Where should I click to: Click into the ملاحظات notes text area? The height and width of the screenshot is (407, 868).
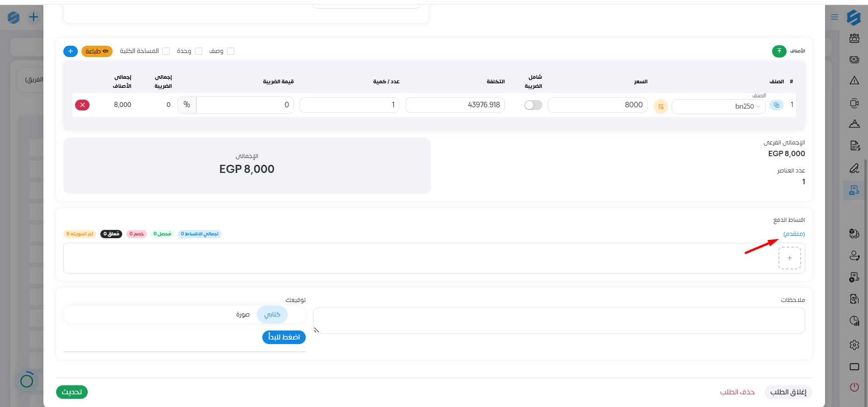click(559, 321)
